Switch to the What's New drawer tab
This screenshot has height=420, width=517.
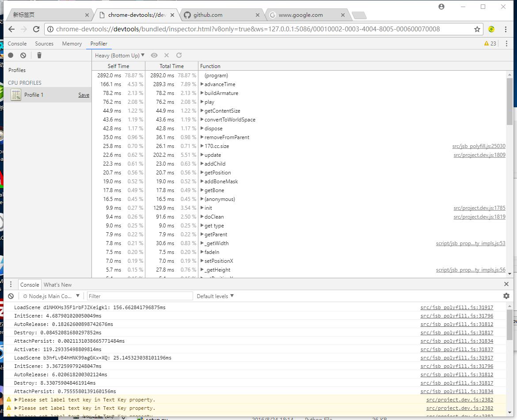click(57, 285)
